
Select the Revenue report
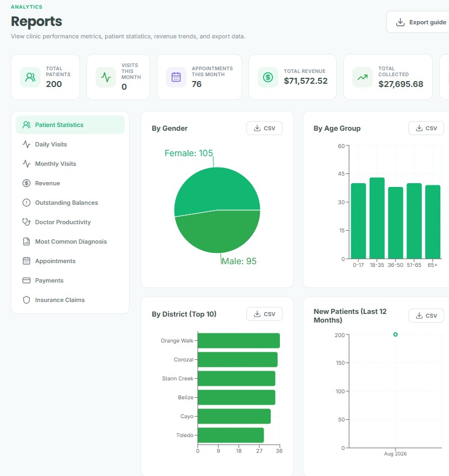(70, 183)
